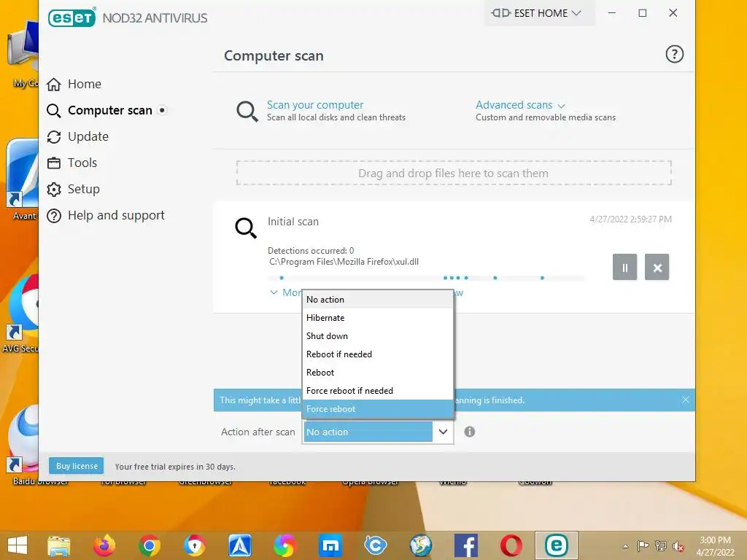Click the Buy license button
747x560 pixels.
coord(77,466)
